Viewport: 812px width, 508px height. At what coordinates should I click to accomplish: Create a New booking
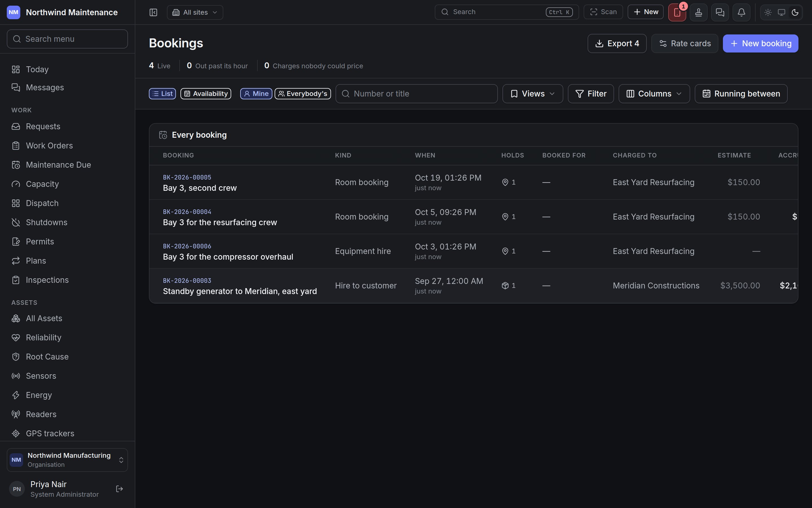760,43
